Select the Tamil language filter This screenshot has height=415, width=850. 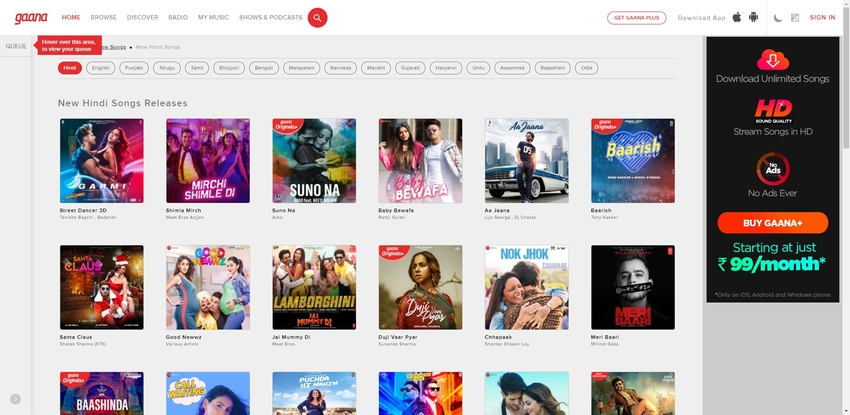197,68
